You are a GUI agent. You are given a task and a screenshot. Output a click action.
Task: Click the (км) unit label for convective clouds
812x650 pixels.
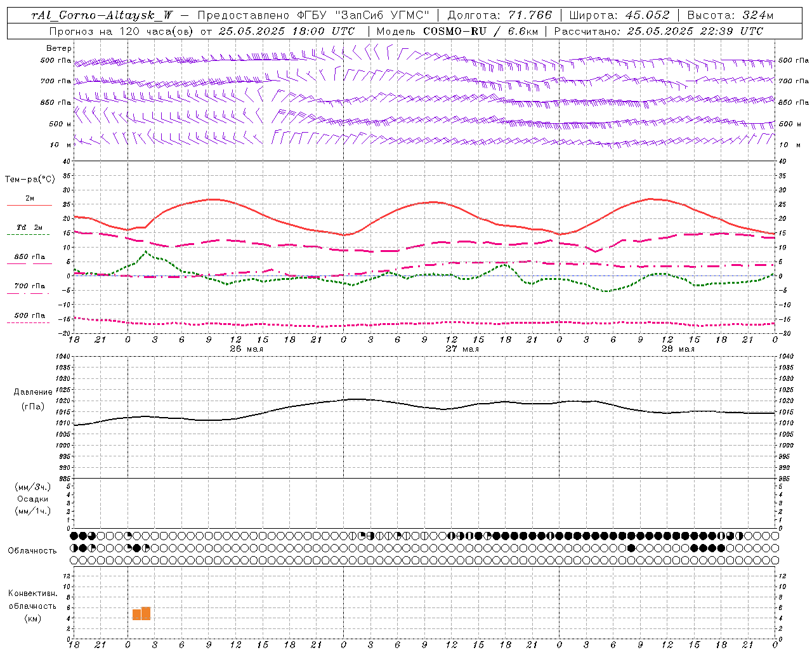pyautogui.click(x=33, y=619)
